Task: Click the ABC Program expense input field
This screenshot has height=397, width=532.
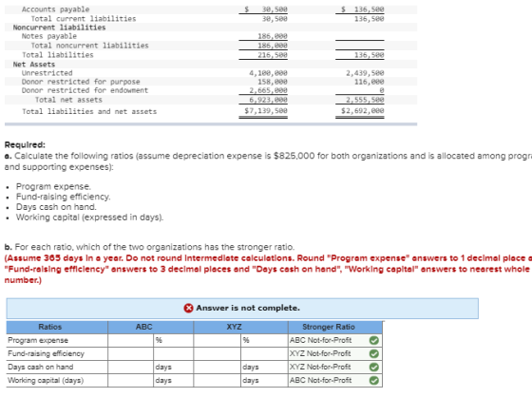Action: (x=131, y=340)
